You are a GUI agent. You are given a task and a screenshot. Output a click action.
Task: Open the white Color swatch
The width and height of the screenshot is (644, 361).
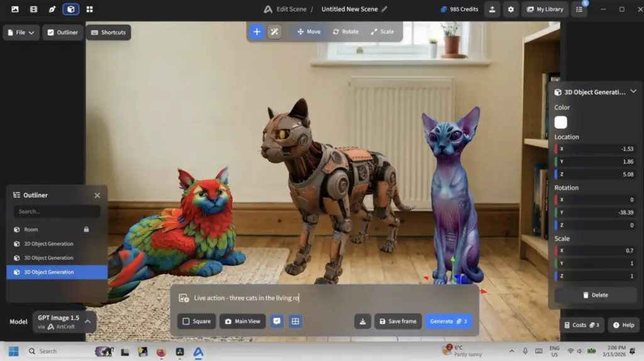pyautogui.click(x=560, y=123)
